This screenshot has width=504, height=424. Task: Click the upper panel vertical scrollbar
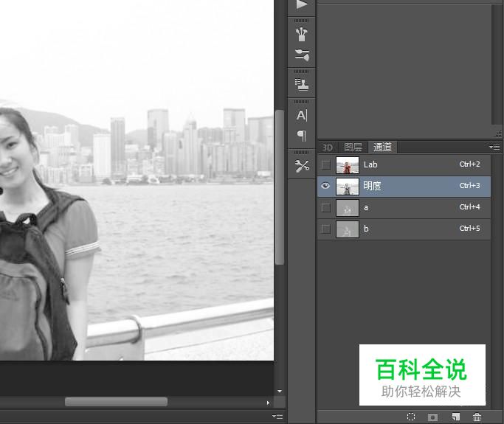(x=496, y=64)
